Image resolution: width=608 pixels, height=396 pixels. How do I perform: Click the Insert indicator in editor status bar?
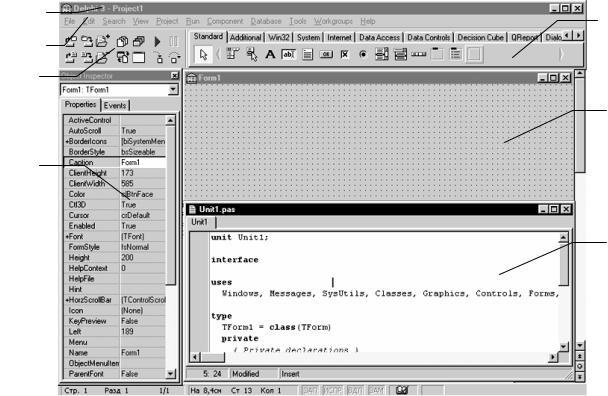click(290, 374)
